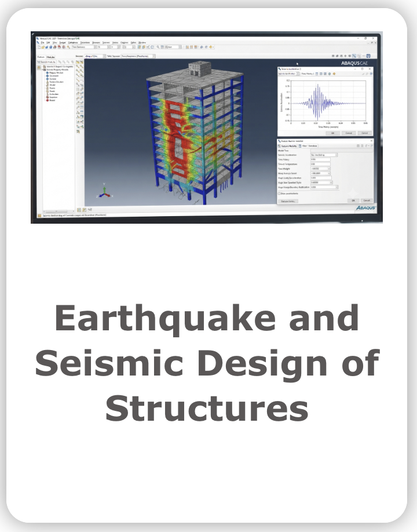Click the Time History input field
The image size is (417, 532).
(320, 159)
